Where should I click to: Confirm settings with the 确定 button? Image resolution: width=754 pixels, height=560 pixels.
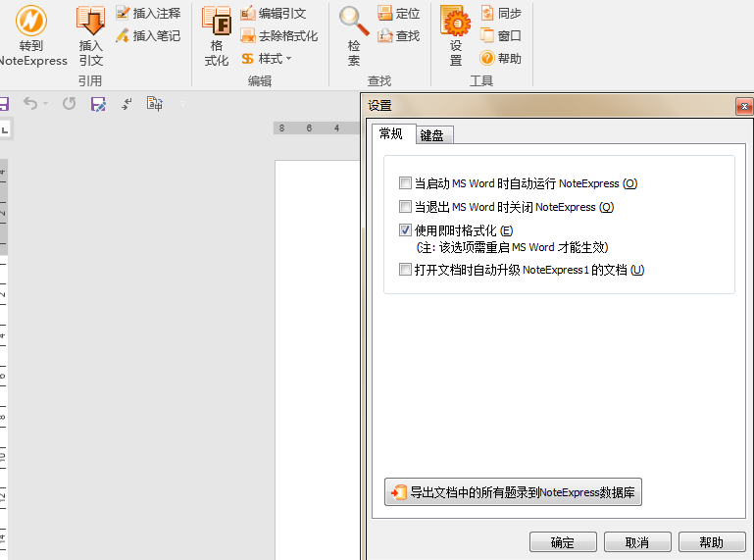[x=563, y=542]
